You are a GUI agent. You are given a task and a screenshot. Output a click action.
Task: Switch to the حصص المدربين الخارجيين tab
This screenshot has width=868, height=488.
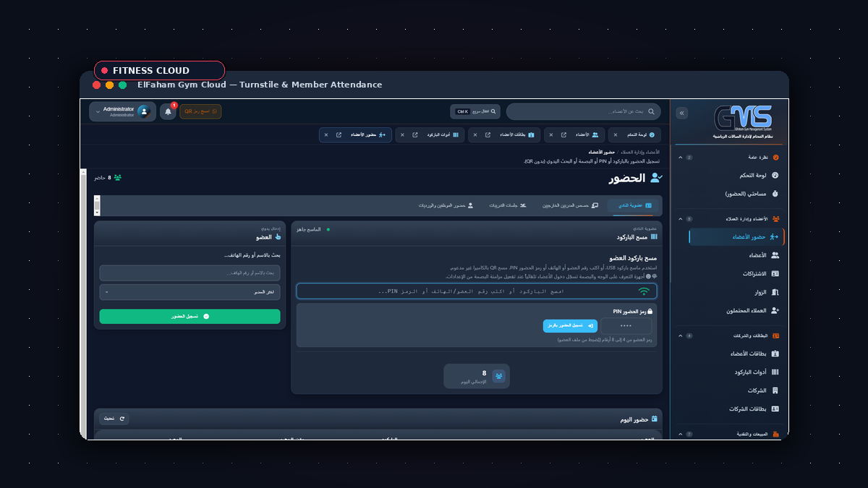coord(571,205)
